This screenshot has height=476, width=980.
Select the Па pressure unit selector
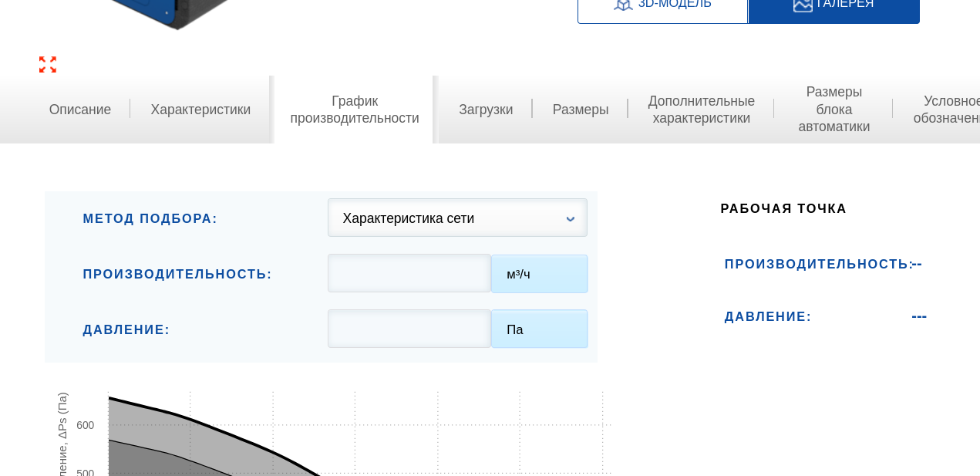point(540,329)
